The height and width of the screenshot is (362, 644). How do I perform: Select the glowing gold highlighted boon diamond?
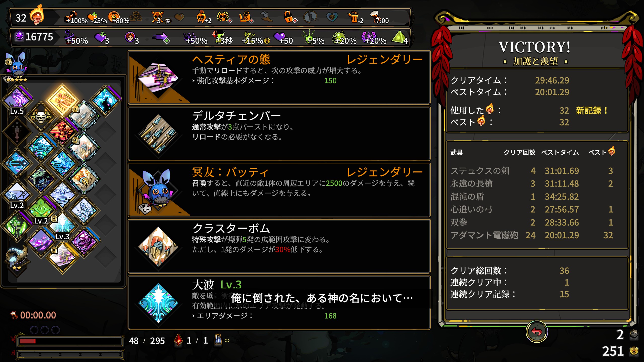pos(62,100)
